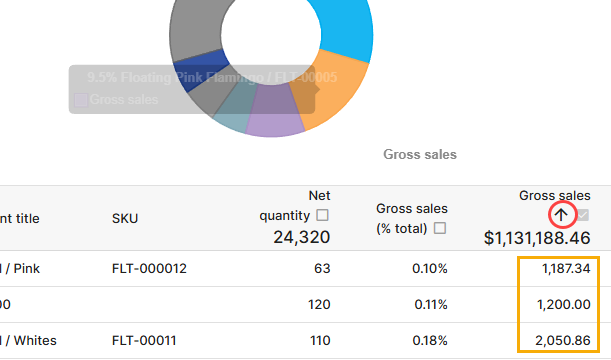Click the Gross sales chart axis label
The height and width of the screenshot is (360, 611).
(420, 154)
